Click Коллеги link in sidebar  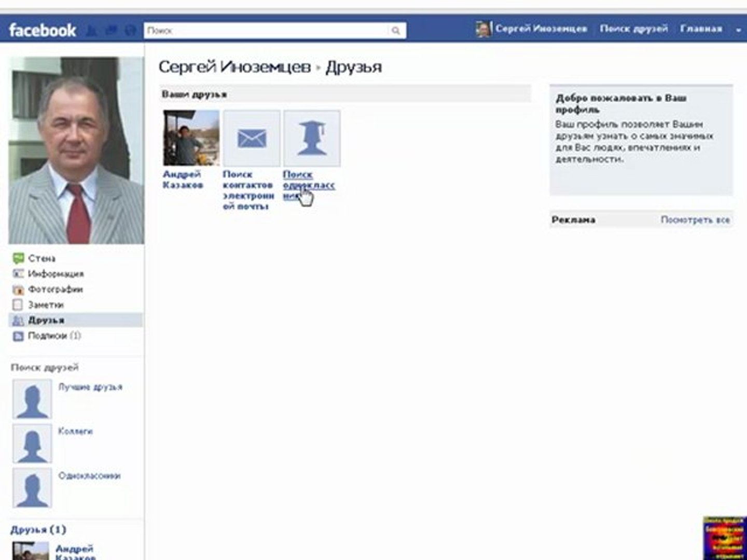[x=75, y=431]
